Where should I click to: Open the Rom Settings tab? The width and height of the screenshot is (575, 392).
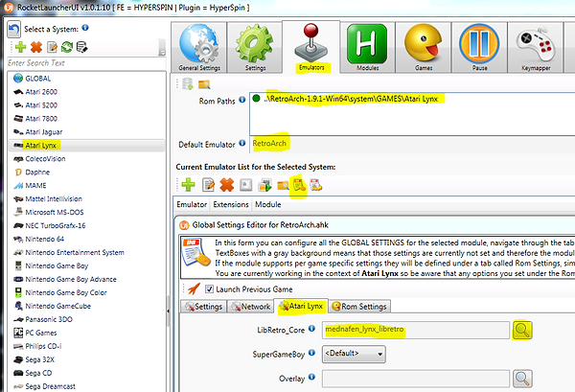point(359,306)
